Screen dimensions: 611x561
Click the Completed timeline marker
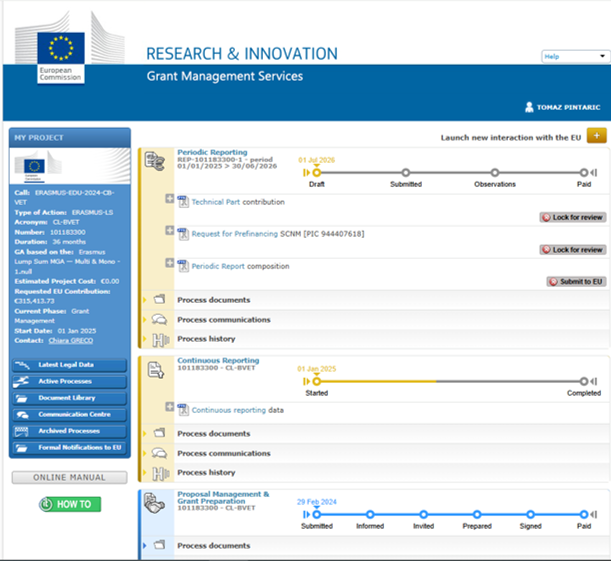[584, 381]
